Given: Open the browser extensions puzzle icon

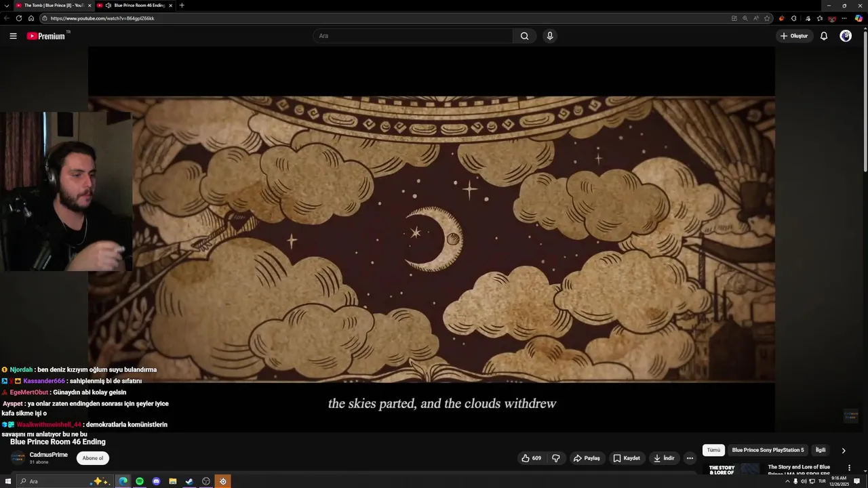Looking at the screenshot, I should tap(794, 18).
